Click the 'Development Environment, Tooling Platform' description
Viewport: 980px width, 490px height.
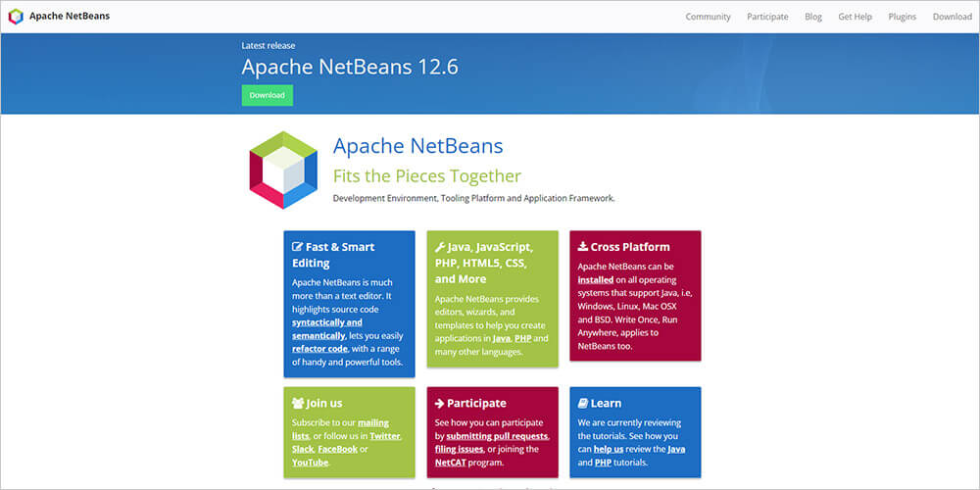point(474,199)
